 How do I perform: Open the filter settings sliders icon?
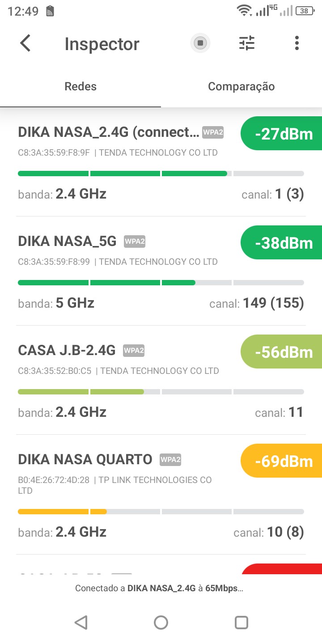(246, 43)
